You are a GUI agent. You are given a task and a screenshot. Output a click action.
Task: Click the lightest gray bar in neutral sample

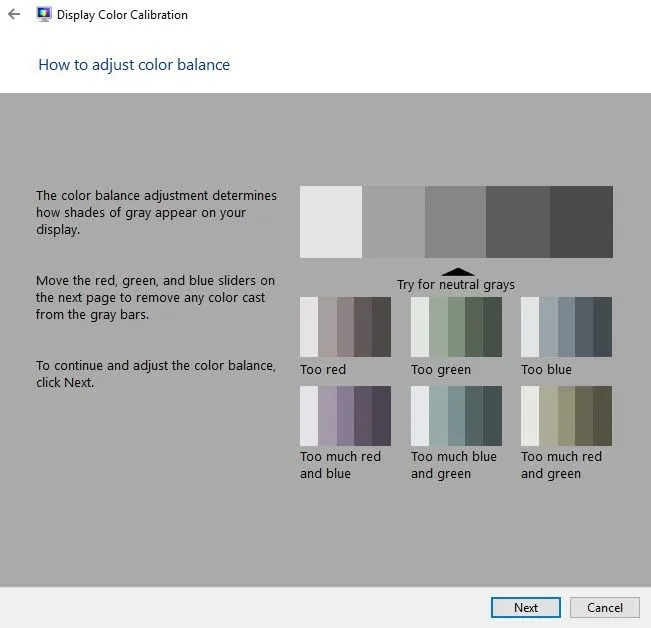[x=331, y=222]
